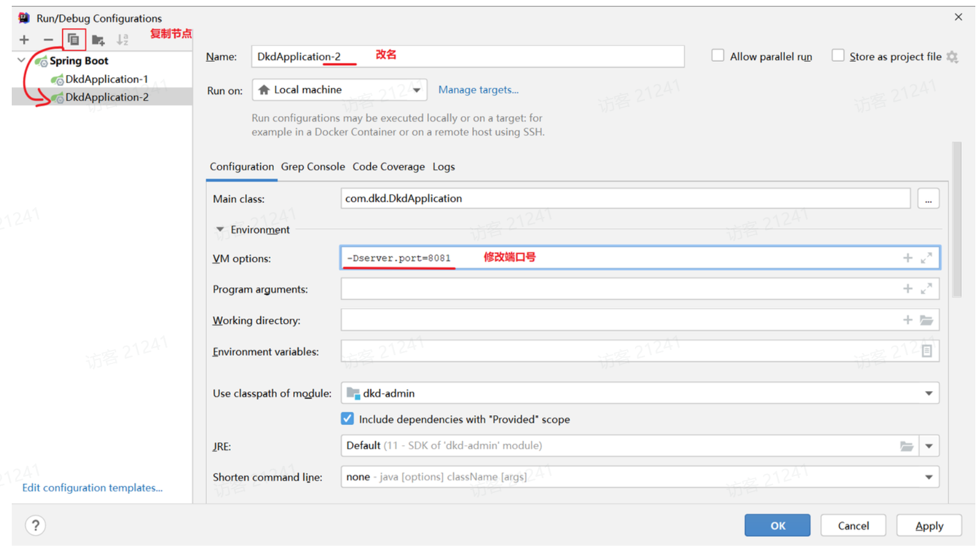Switch to the Code Coverage tab
The image size is (980, 551).
click(388, 167)
